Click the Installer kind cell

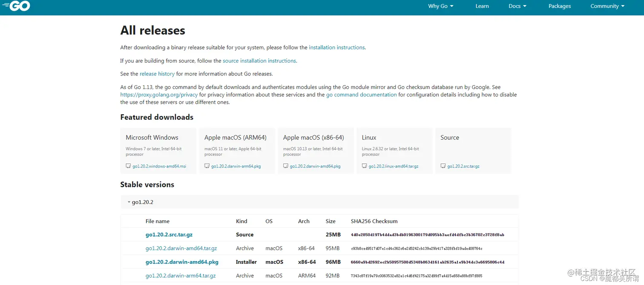[246, 262]
